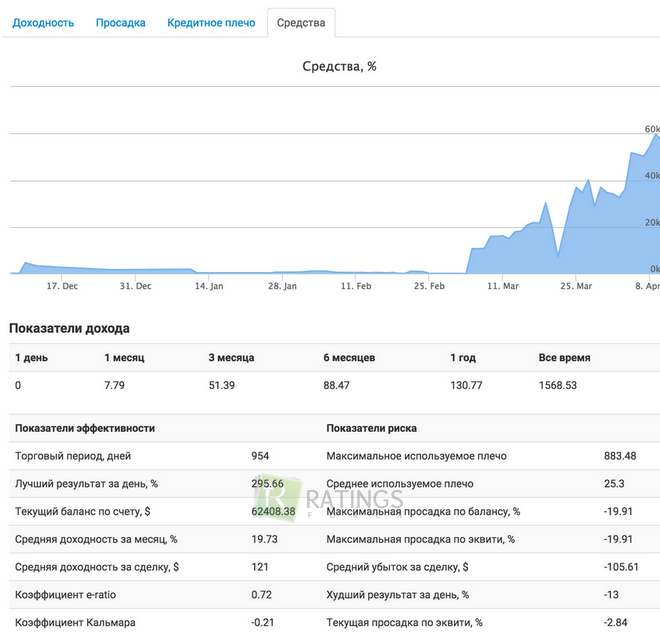Click 'Максимальное используемое плечо' label

(x=417, y=456)
